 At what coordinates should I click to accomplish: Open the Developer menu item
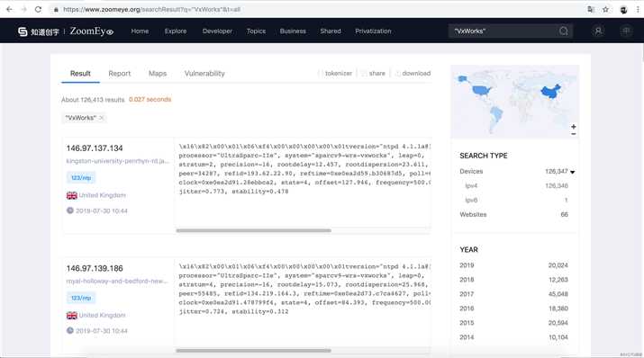coord(217,31)
